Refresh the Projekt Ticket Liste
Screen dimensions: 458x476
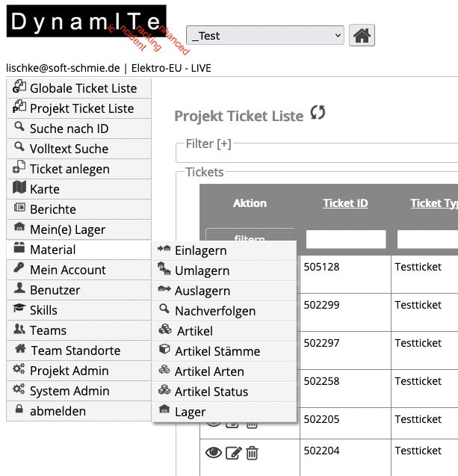click(318, 114)
